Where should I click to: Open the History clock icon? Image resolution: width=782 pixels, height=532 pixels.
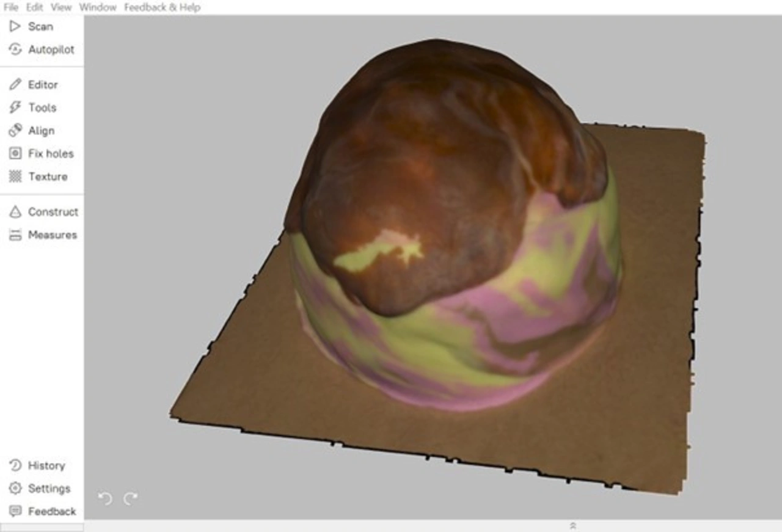(x=15, y=465)
